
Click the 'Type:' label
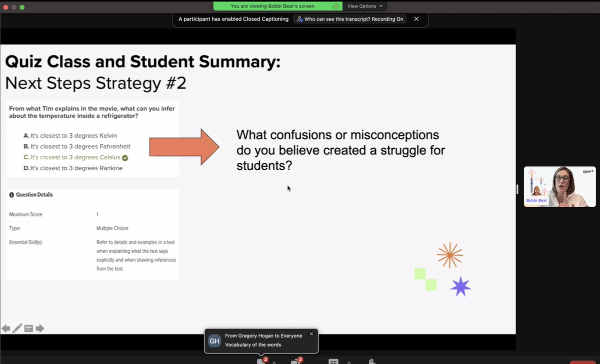click(x=15, y=229)
